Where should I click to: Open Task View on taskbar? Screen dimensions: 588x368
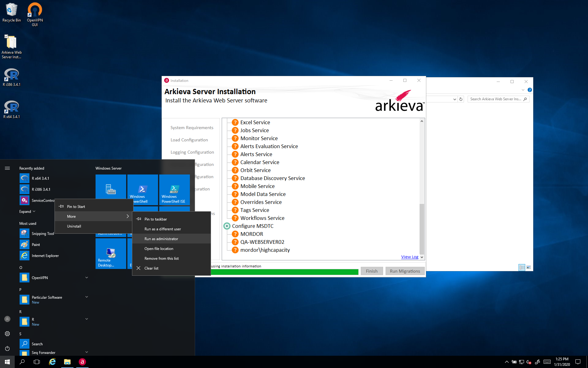[x=37, y=362]
